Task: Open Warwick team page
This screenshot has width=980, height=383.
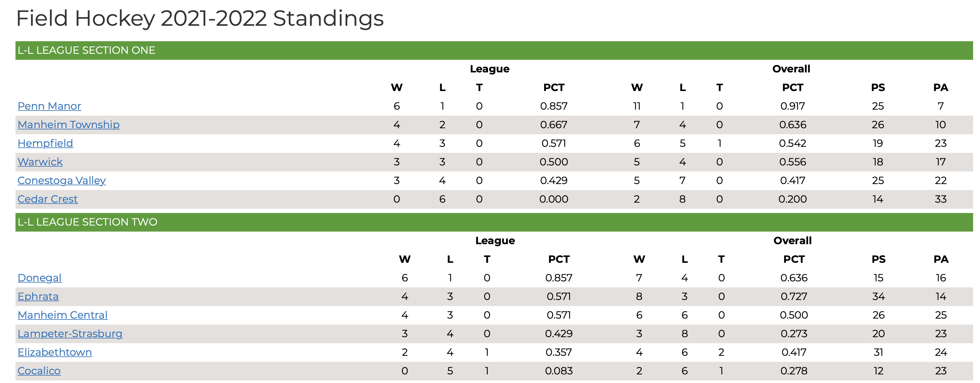Action: 40,162
